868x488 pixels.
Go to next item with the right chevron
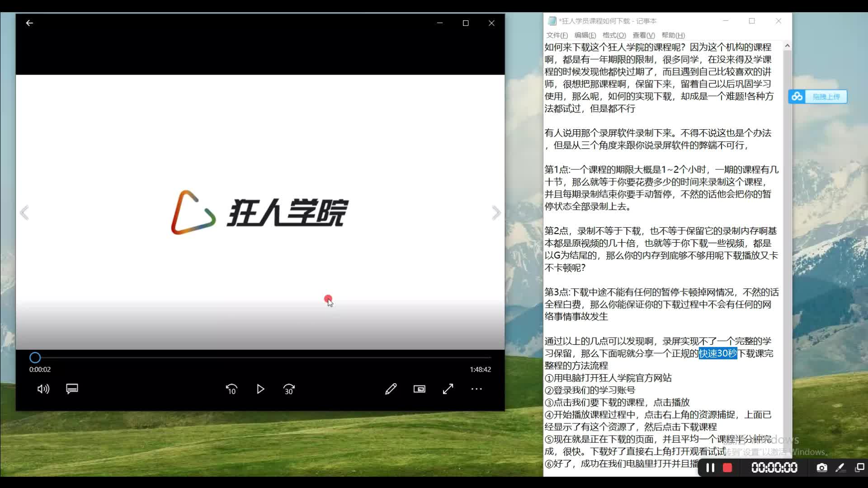coord(496,213)
